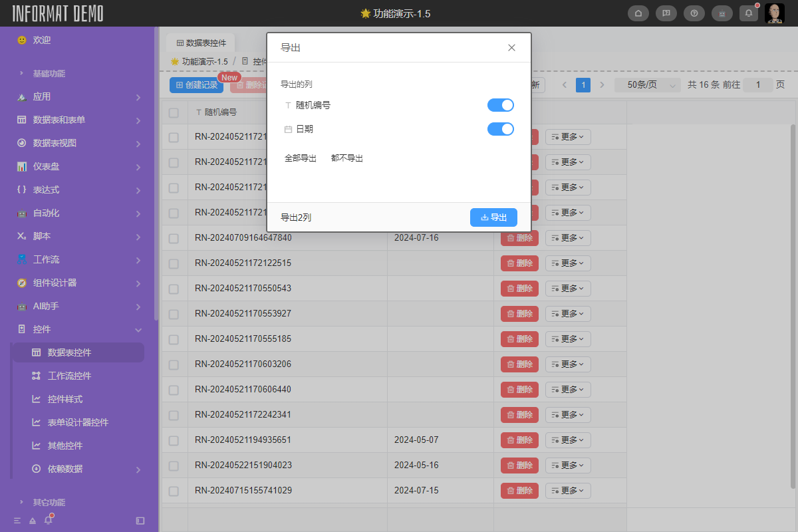Click the bell icon at the sidebar bottom

[x=47, y=520]
